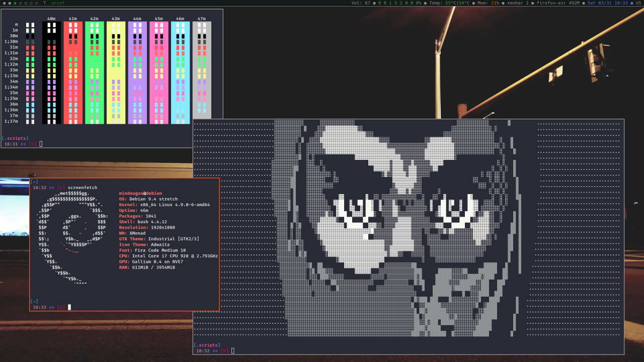Click the urxvt window title in the bar
The image size is (644, 362).
[x=58, y=3]
